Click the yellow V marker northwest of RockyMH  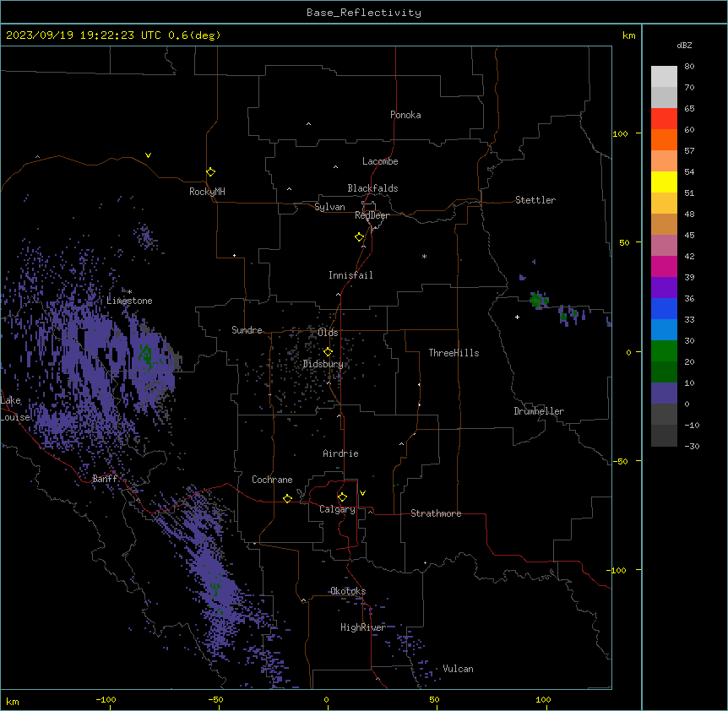tap(148, 155)
